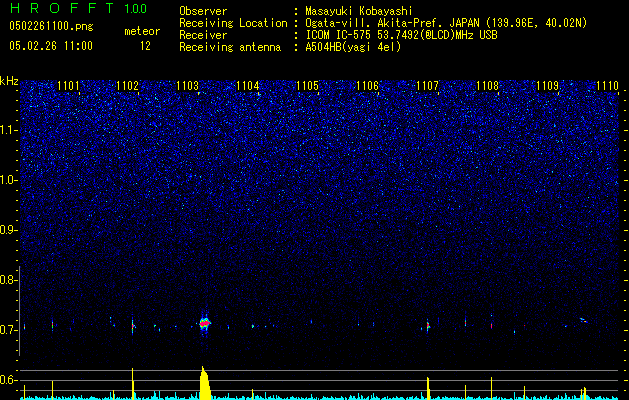The image size is (629, 400).
Task: Click the 1108 time marker
Action: point(487,86)
